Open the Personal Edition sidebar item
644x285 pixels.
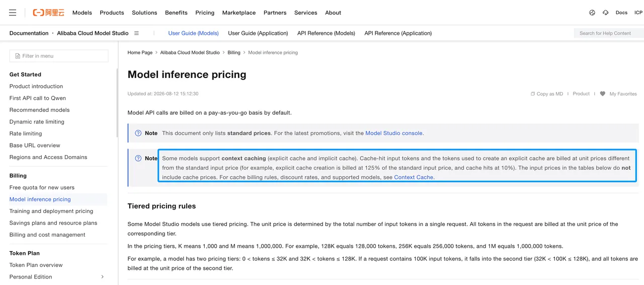[31, 277]
